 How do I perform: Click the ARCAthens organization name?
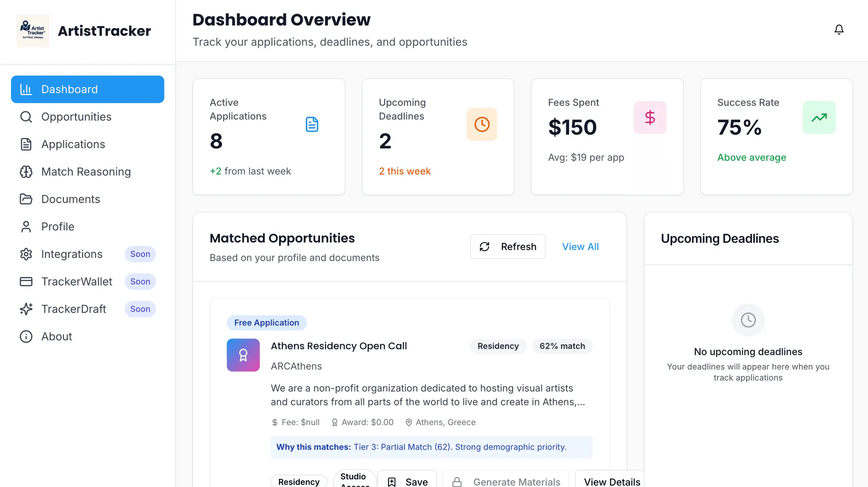[296, 366]
